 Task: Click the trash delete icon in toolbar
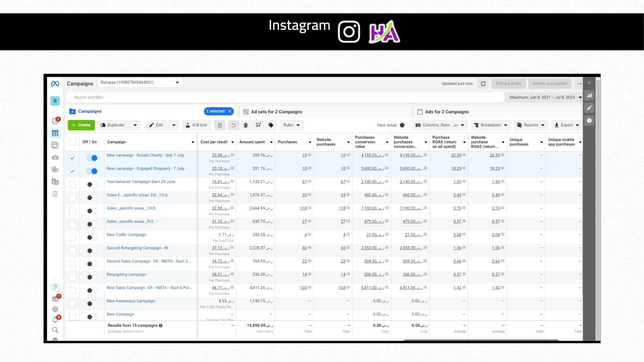pos(246,125)
